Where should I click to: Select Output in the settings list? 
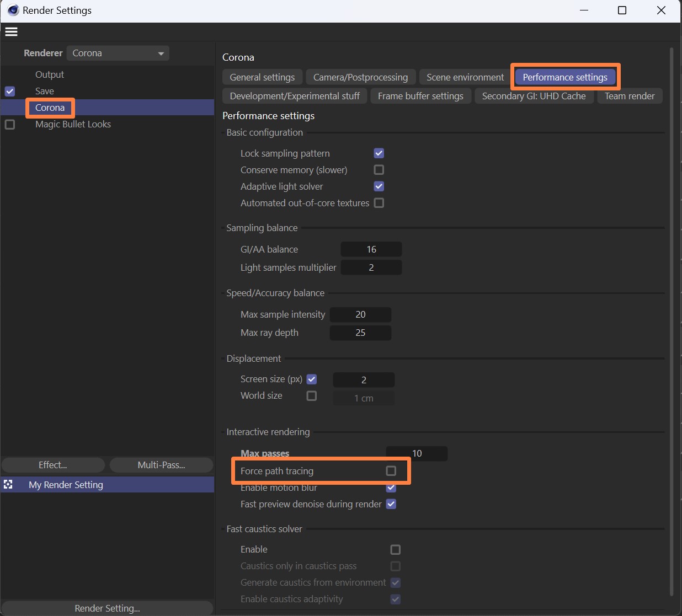(x=50, y=75)
